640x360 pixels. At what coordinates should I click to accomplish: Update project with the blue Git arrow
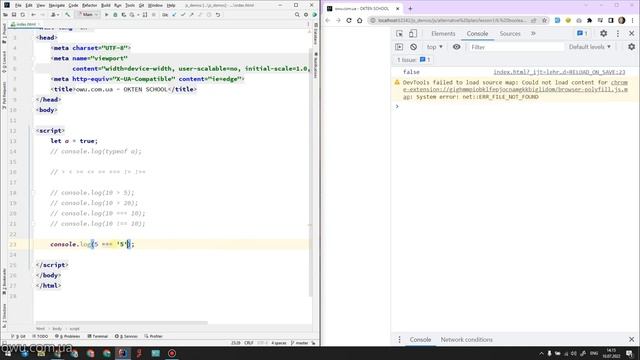[x=174, y=15]
